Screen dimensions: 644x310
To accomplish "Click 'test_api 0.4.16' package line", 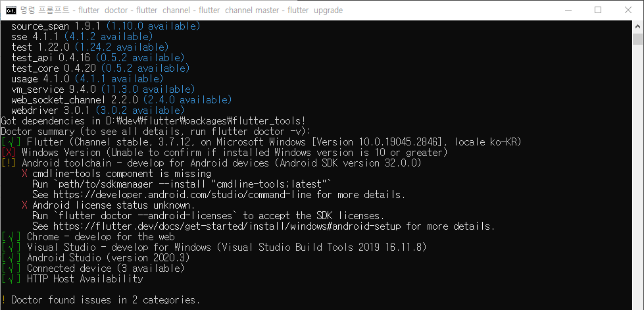I will 98,57.
